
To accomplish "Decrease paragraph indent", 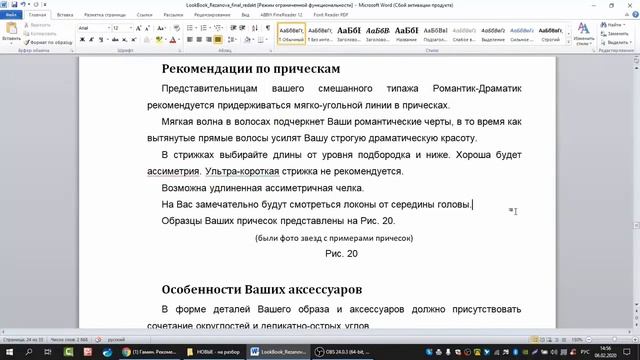I will tap(233, 28).
